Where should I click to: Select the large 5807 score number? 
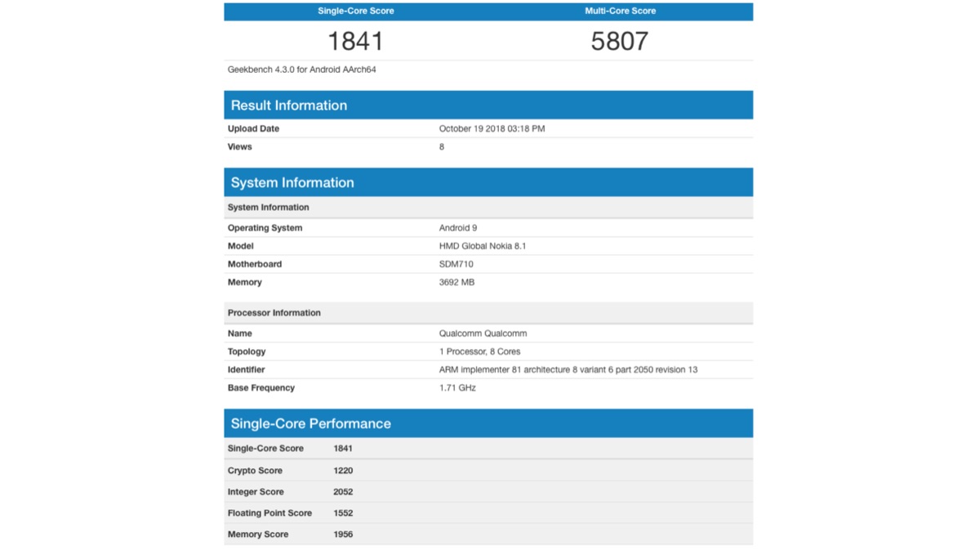coord(620,41)
